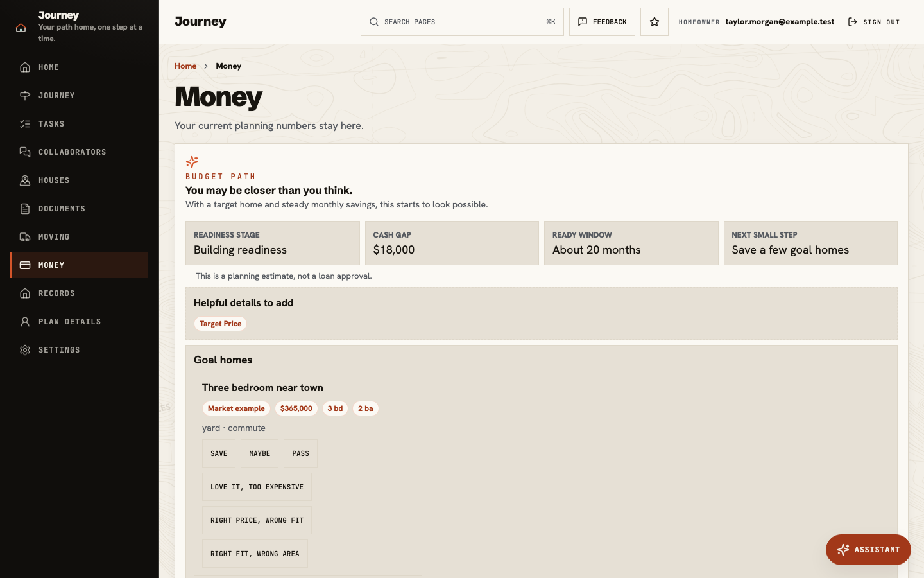The height and width of the screenshot is (578, 924).
Task: Click the Building readiness value
Action: [x=240, y=250]
